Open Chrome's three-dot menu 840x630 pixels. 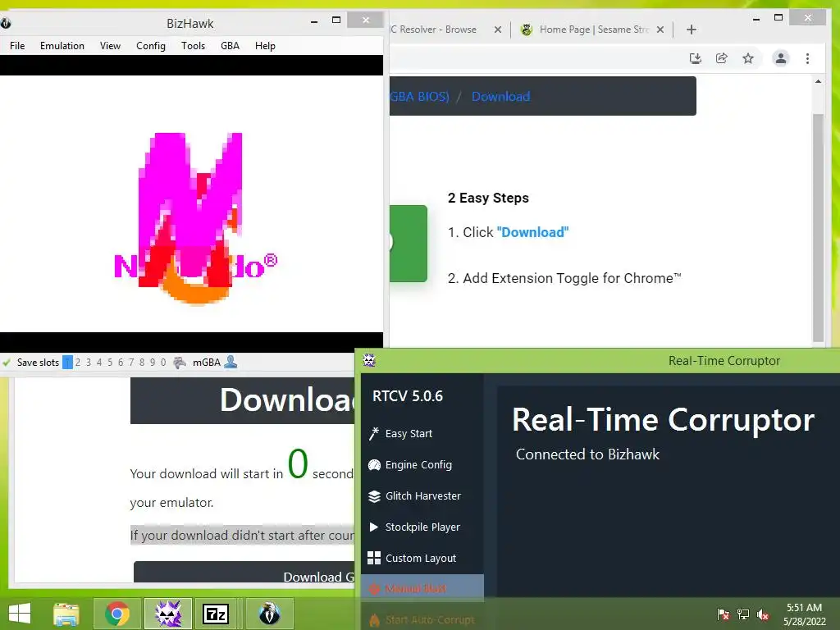click(807, 58)
